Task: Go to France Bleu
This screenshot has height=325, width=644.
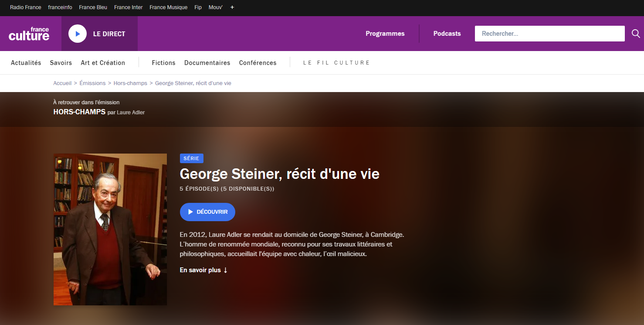Action: [93, 7]
